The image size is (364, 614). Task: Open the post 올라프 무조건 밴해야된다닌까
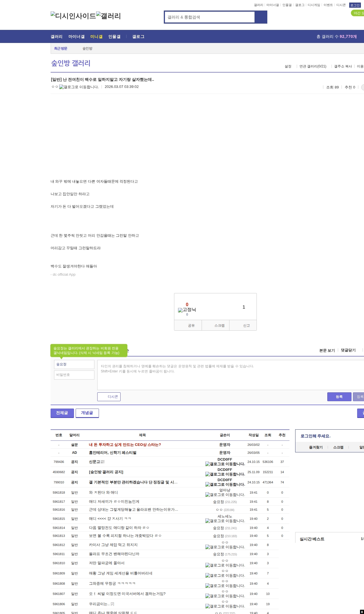tap(114, 554)
